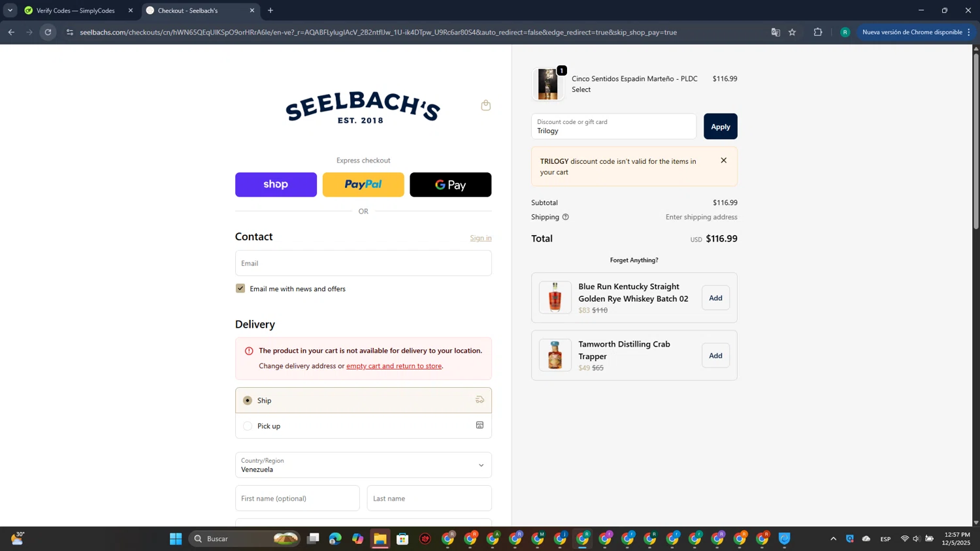Viewport: 980px width, 551px height.
Task: Open the Chrome extensions puzzle icon
Action: click(x=818, y=32)
